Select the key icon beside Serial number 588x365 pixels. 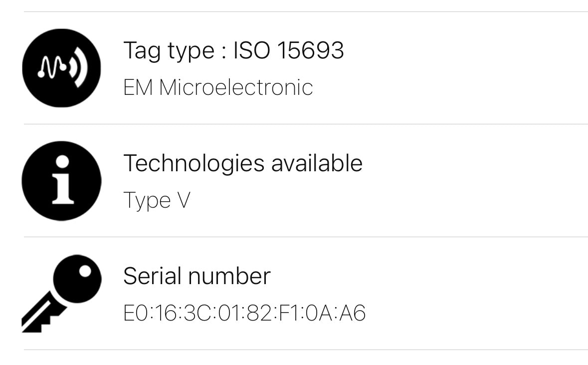[x=61, y=293]
